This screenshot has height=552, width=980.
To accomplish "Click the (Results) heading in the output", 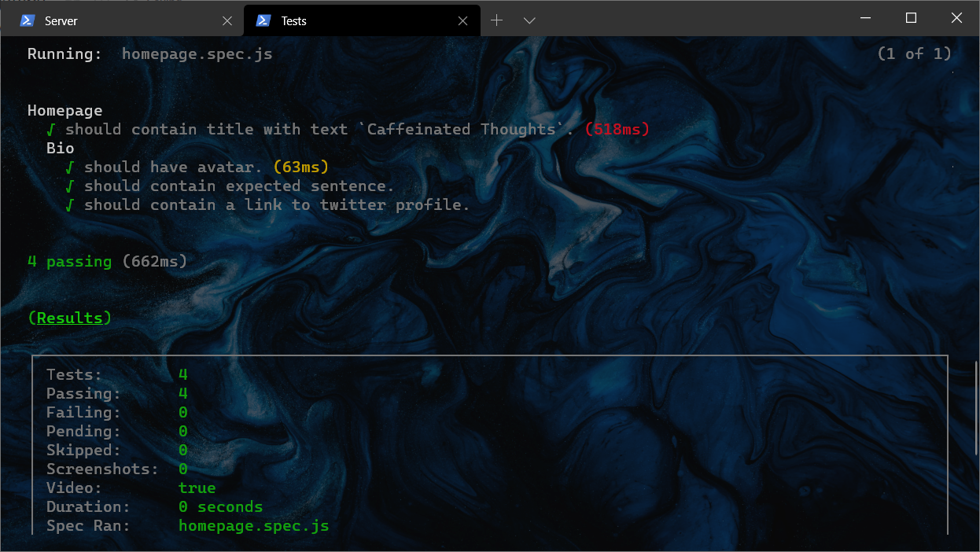I will tap(69, 318).
